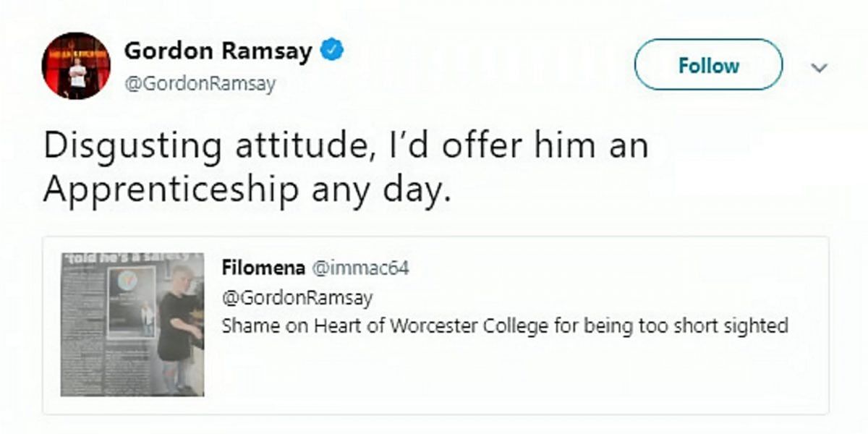The image size is (868, 434).
Task: Open the quoted tweet's newspaper thumbnail
Action: tap(132, 323)
